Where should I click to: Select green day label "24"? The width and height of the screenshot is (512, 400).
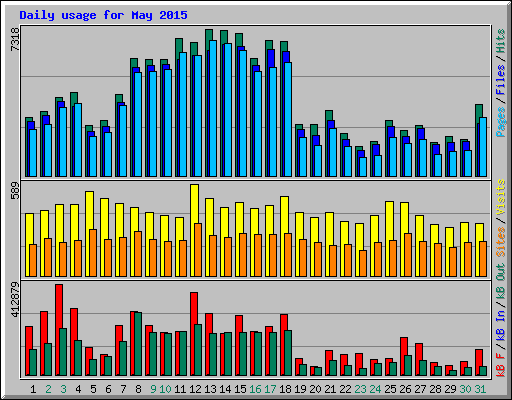coord(375,389)
